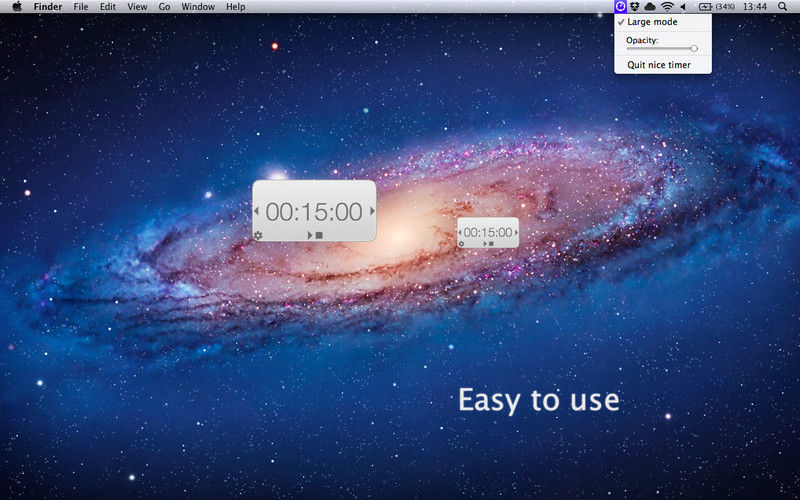800x500 pixels.
Task: Open settings gear on large timer
Action: pyautogui.click(x=258, y=235)
